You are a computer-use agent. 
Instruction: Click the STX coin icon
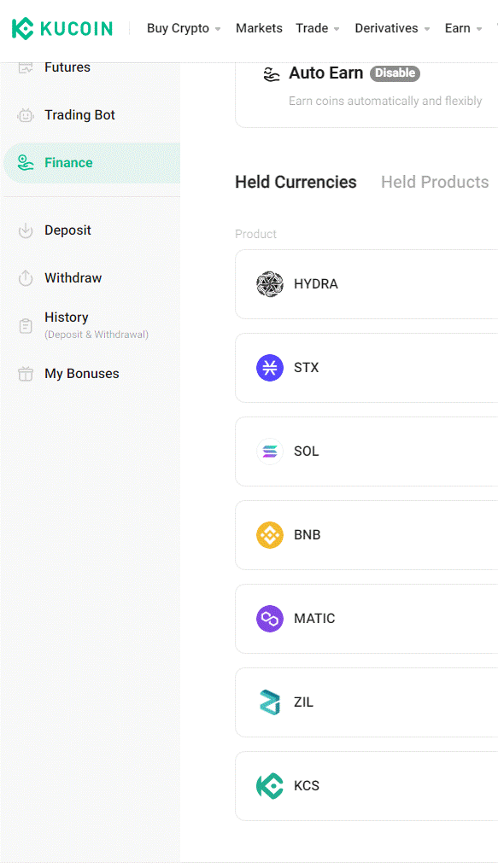tap(270, 368)
